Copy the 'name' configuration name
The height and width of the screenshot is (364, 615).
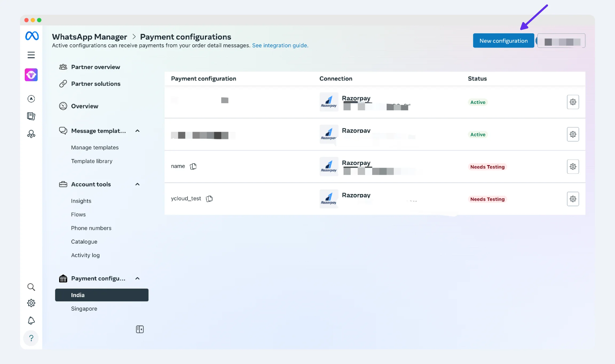tap(193, 166)
